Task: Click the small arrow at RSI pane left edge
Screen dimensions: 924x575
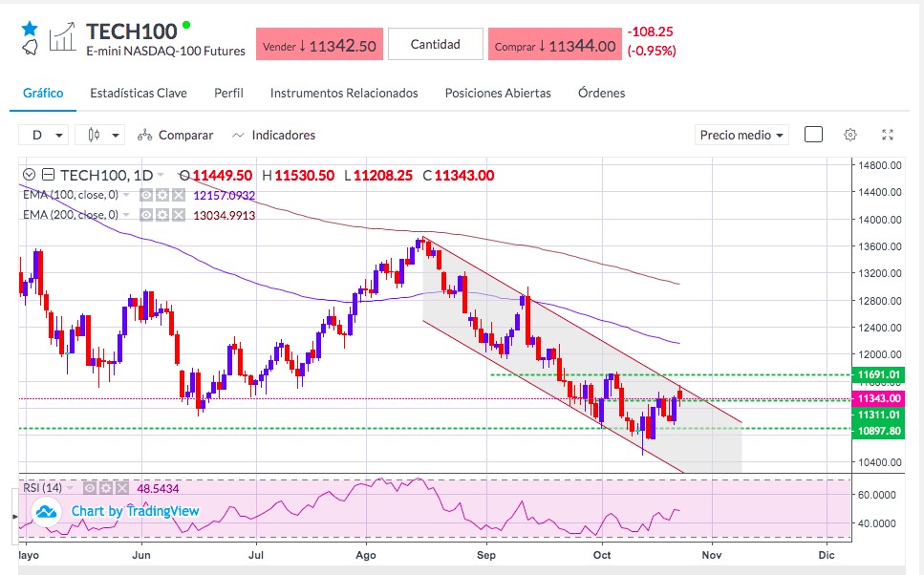Action: [15, 517]
